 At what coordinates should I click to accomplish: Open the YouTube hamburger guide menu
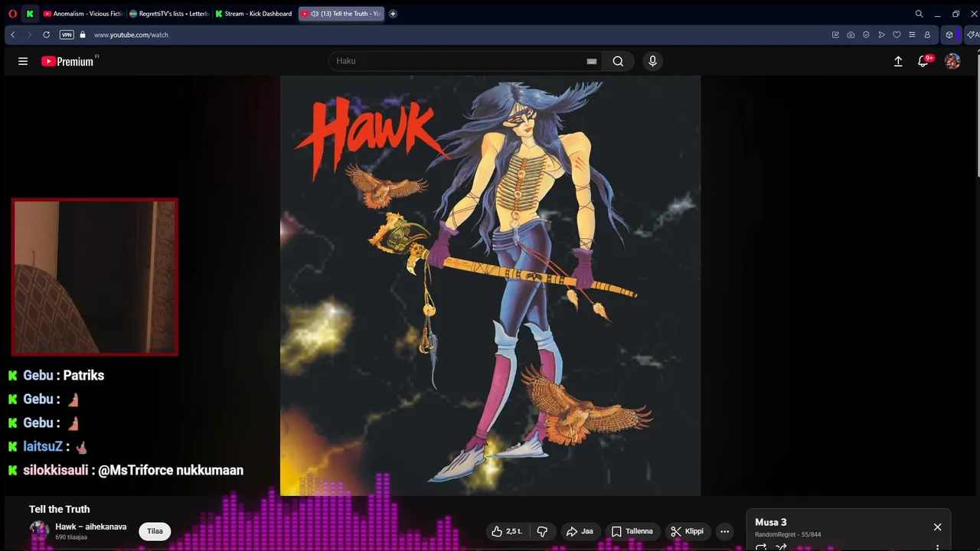click(23, 61)
